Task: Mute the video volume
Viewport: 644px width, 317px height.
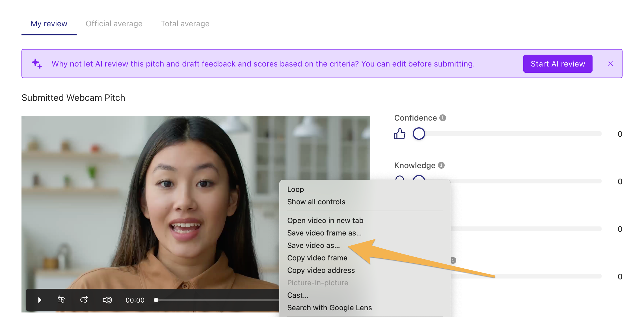Action: point(107,300)
